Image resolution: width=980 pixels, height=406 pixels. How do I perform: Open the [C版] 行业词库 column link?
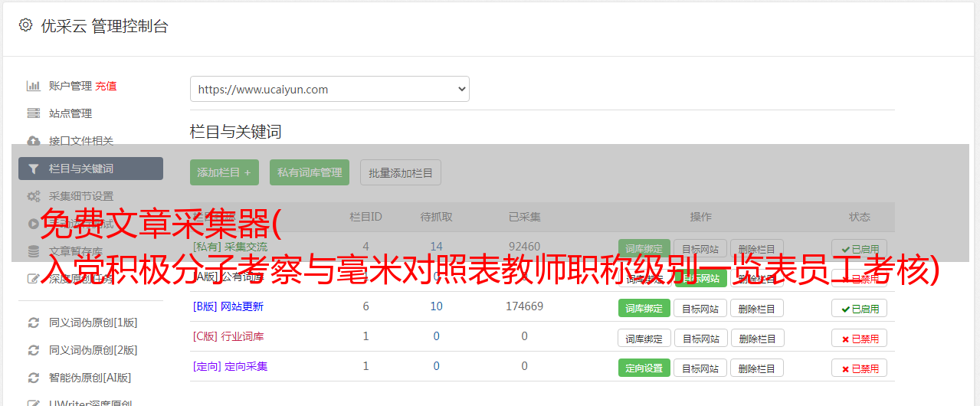click(228, 336)
